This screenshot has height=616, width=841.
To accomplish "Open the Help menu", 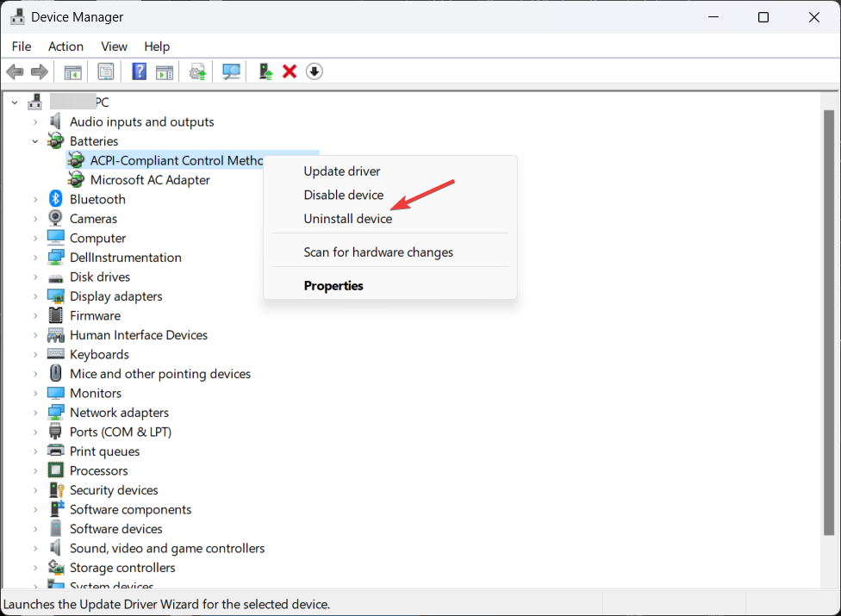I will (157, 47).
